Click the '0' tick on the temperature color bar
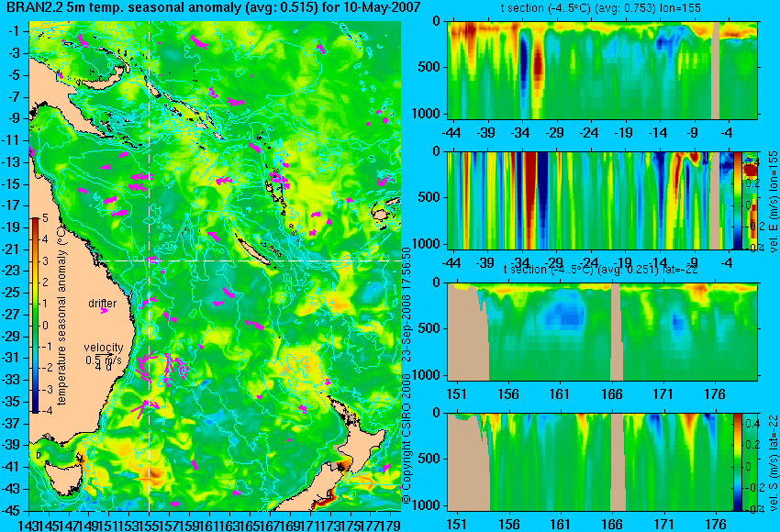Screen dimensions: 780x532 45,326
